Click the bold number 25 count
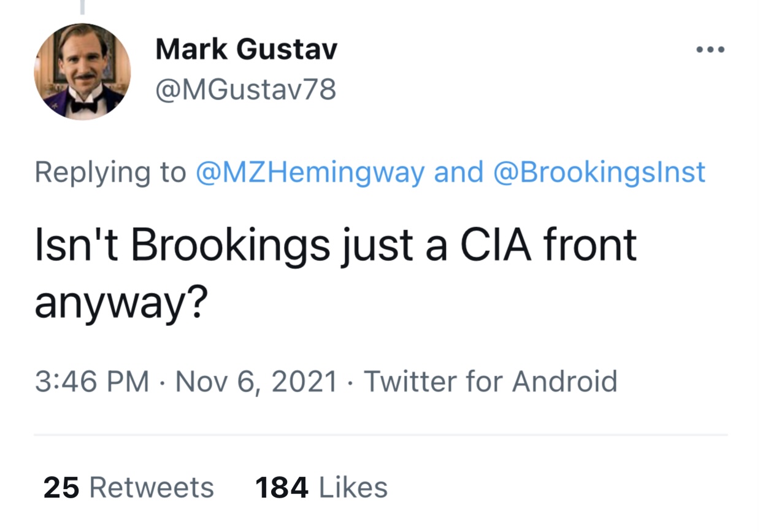 pyautogui.click(x=61, y=488)
